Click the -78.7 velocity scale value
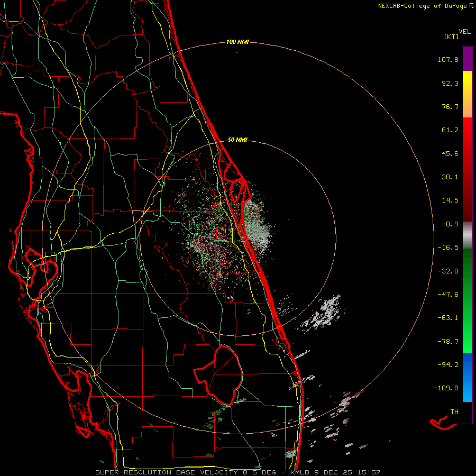Viewport: 476px width, 476px height. pos(448,342)
